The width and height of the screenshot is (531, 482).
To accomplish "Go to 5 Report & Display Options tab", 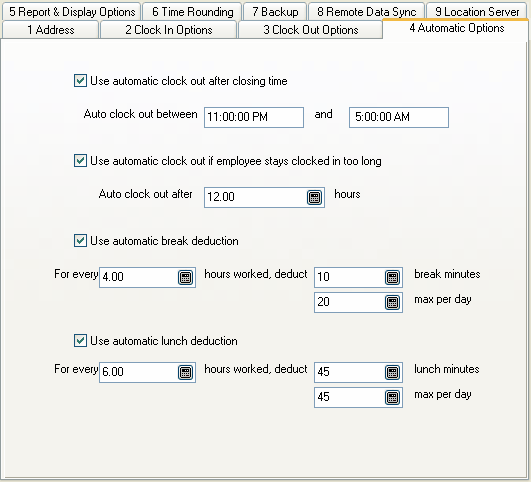I will point(72,12).
